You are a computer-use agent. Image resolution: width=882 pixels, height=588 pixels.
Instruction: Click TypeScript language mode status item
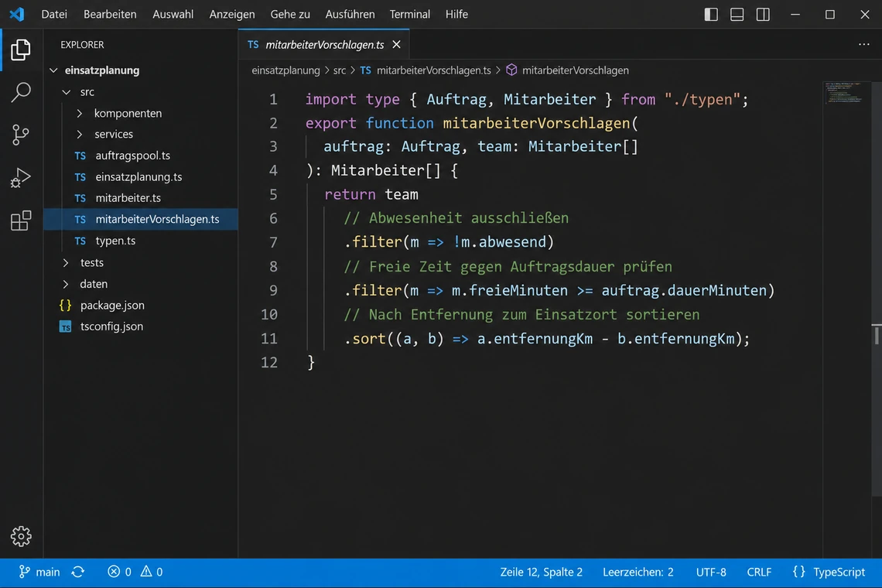pyautogui.click(x=839, y=572)
